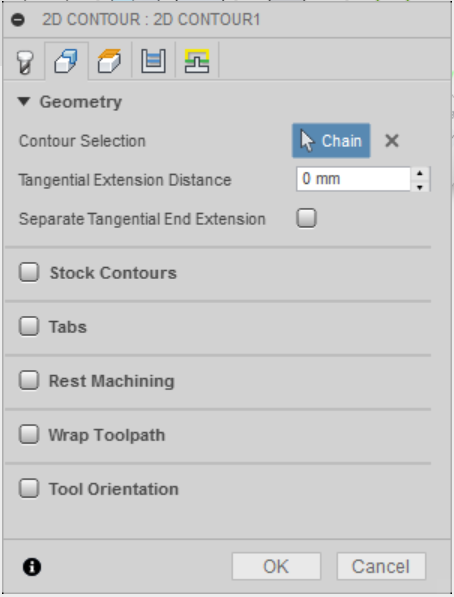This screenshot has width=454, height=597.
Task: Decrease Tangential Extension Distance with down arrow
Action: 420,187
